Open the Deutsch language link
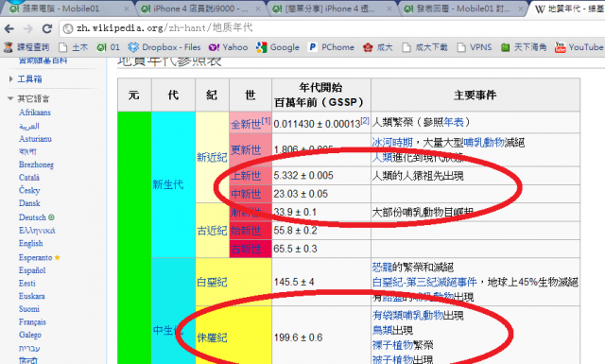Viewport: 605px width, 364px height. click(x=32, y=217)
